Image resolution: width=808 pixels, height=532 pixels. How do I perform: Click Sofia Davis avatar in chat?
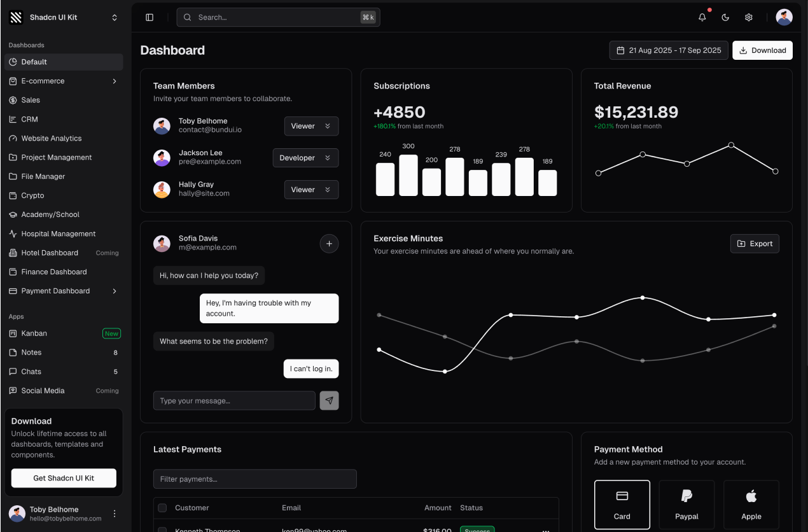[x=162, y=243]
